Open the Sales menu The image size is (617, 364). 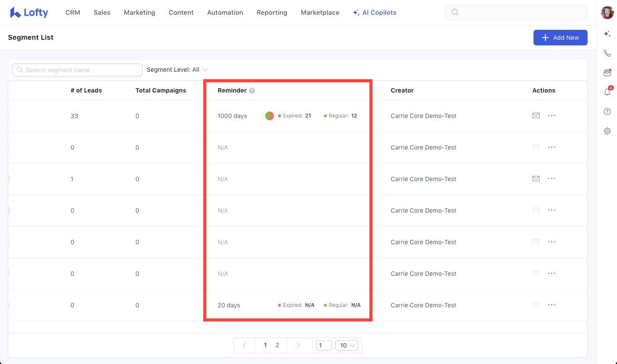102,13
